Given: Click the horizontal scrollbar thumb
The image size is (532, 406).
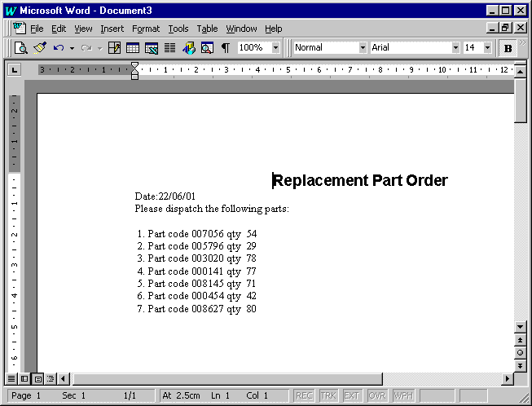Looking at the screenshot, I should click(227, 378).
